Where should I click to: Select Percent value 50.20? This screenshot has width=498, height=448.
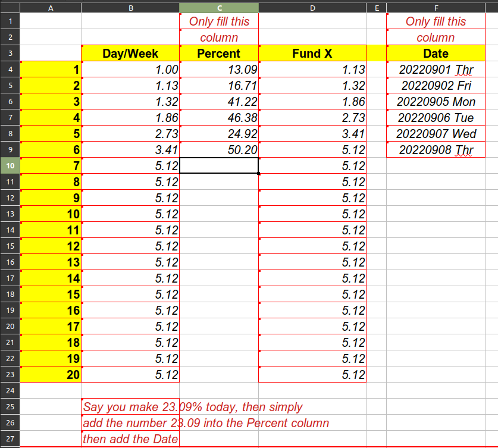(x=219, y=149)
